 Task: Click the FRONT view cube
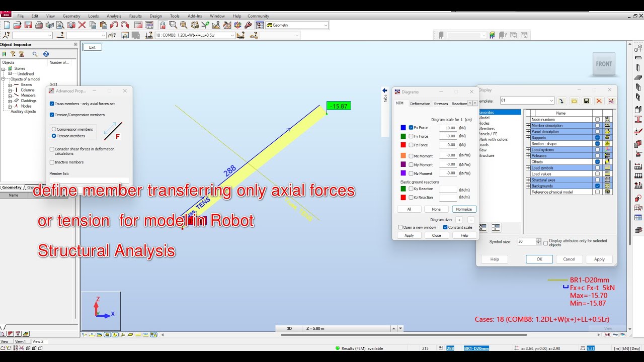point(604,64)
